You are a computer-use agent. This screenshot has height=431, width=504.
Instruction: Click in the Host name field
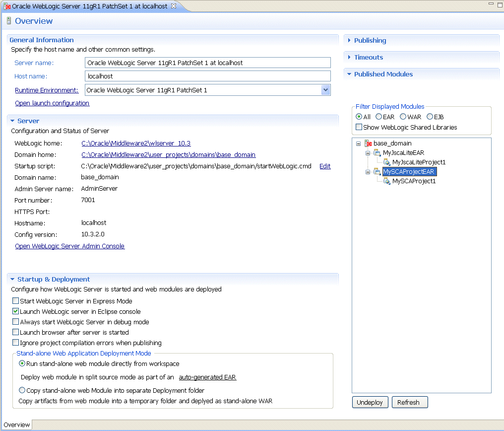(208, 76)
